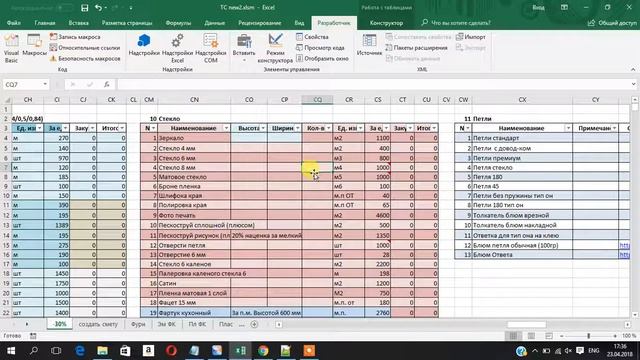Adjust the zoom slider

(x=588, y=336)
